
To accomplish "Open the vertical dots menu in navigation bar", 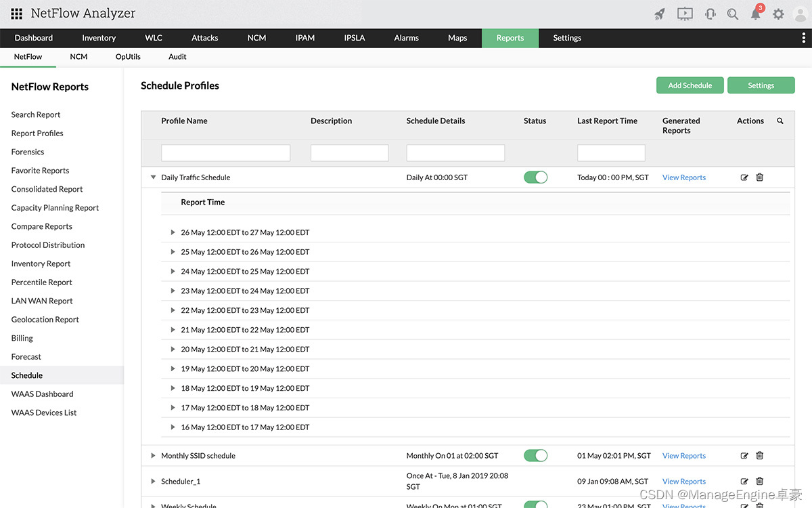I will [803, 38].
